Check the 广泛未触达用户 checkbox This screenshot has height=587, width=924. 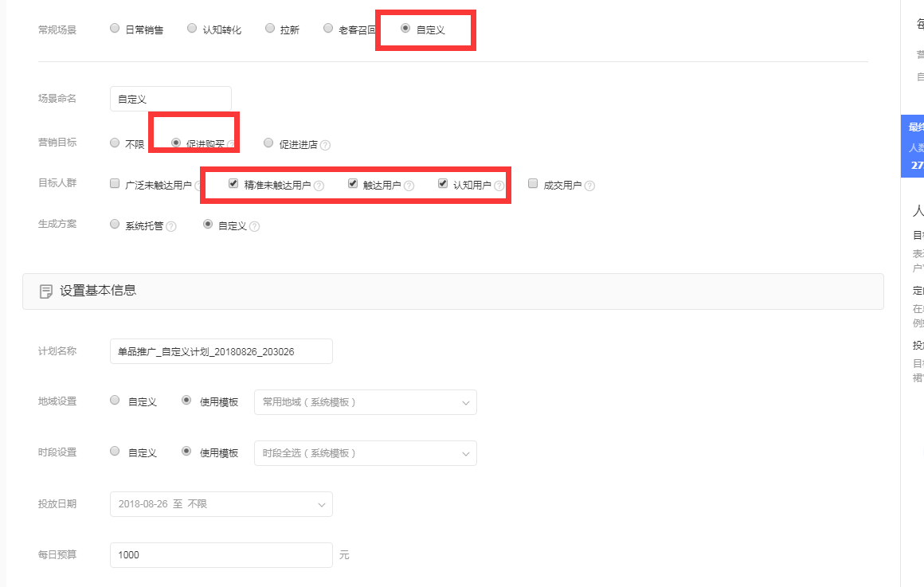pyautogui.click(x=115, y=184)
